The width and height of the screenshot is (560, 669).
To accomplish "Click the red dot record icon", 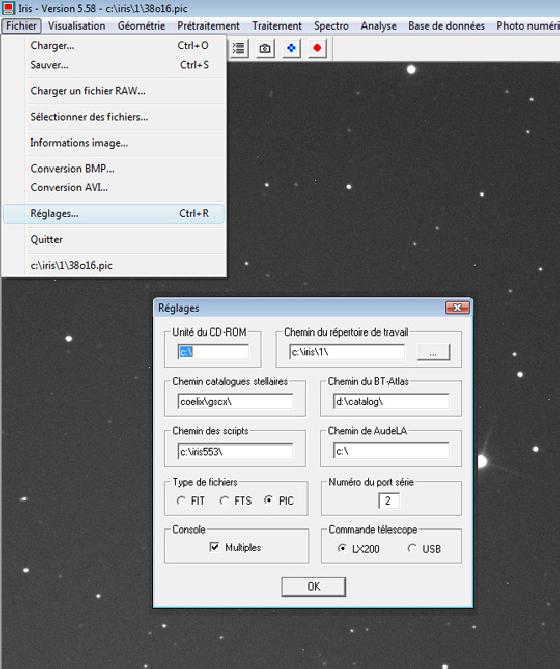I will click(x=317, y=48).
